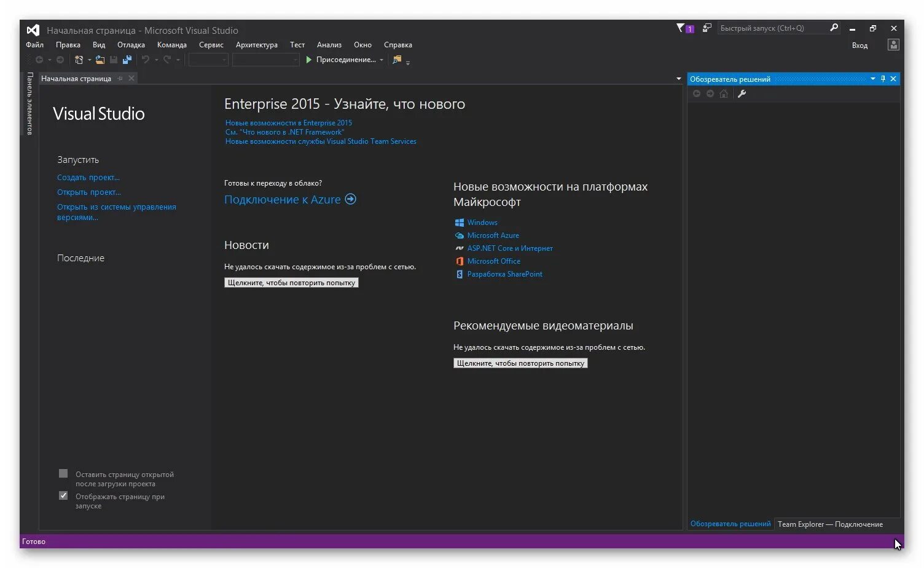Screen dimensions: 924x568
Task: Click the Redo arrow icon
Action: [167, 60]
